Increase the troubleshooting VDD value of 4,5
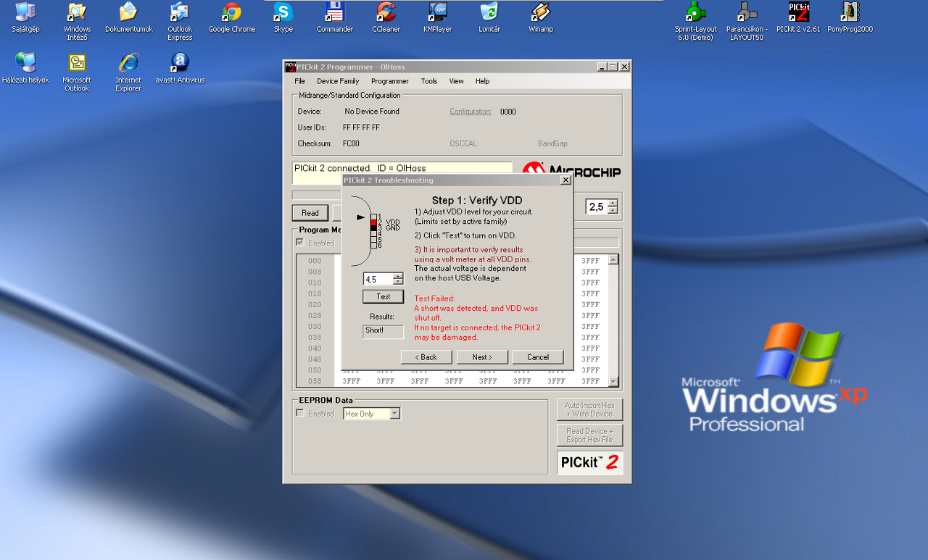928x560 pixels. coord(398,276)
